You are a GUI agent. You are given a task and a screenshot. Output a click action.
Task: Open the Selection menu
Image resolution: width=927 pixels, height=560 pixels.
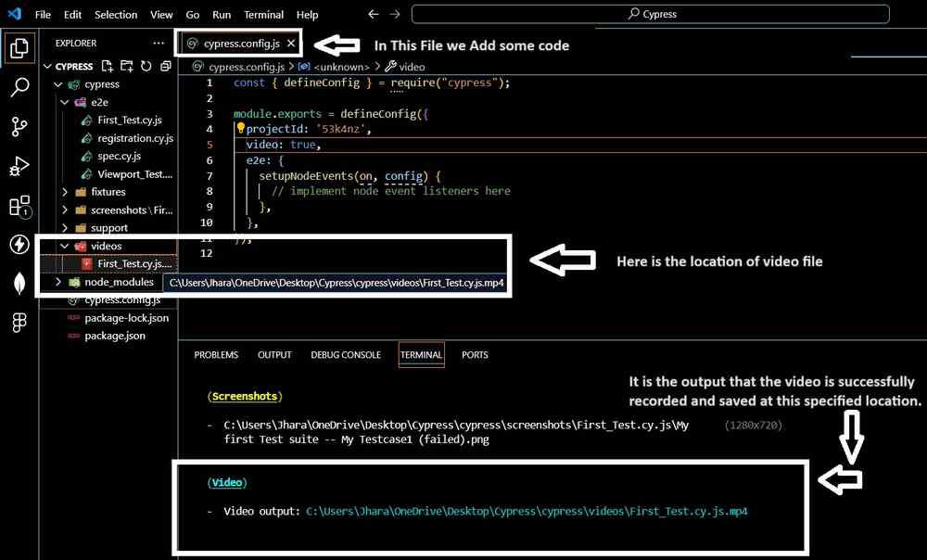(116, 14)
